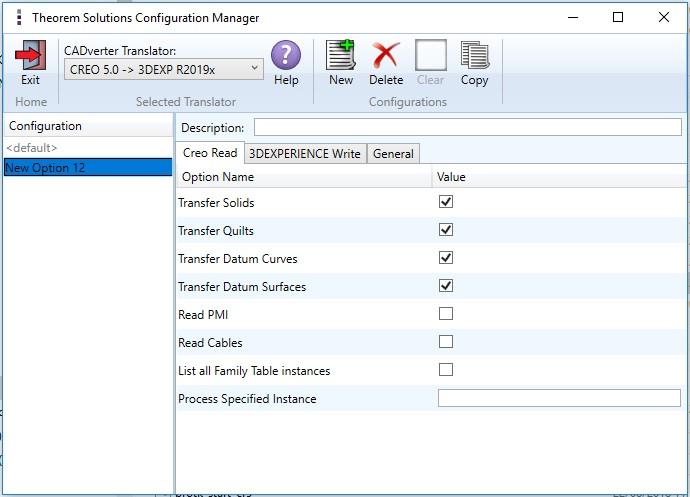Click the Option Name column header

click(x=304, y=177)
